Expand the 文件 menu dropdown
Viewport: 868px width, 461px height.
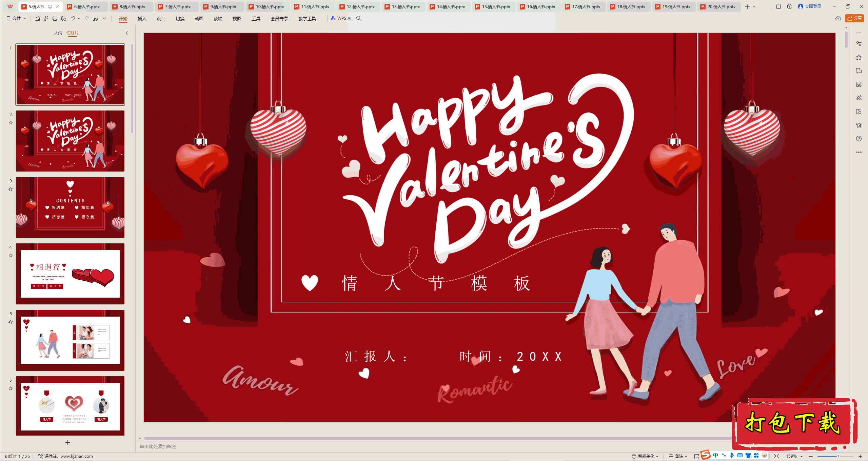(x=17, y=18)
